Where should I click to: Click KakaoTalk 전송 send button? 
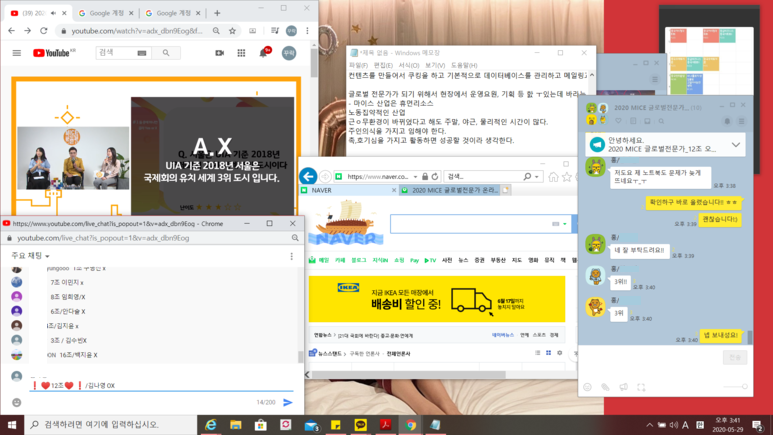[735, 357]
